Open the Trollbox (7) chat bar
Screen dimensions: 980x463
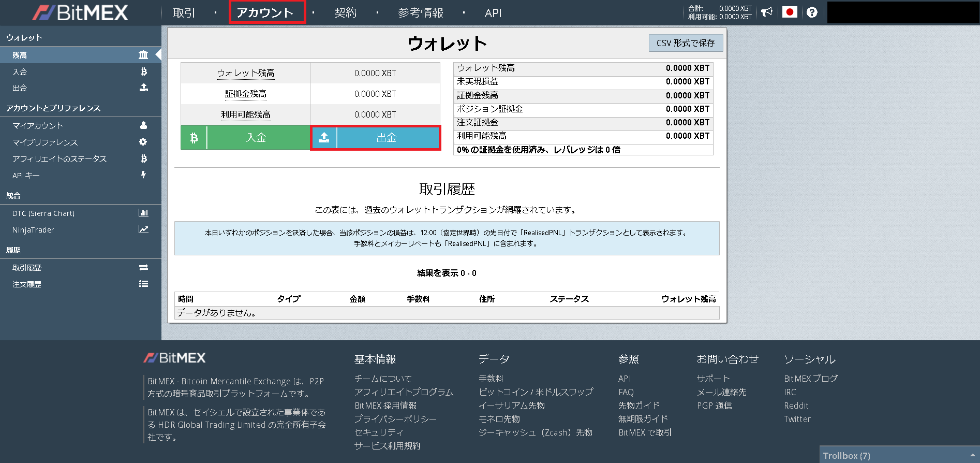[x=900, y=455]
